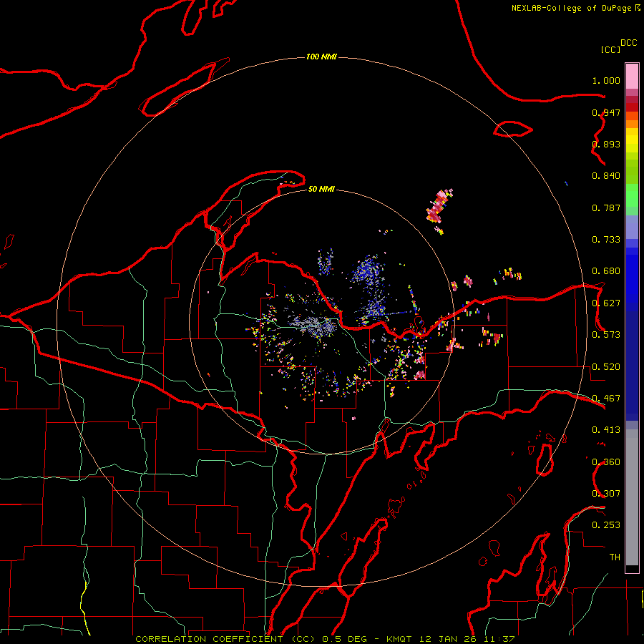
Task: Click the 0.307 scale value
Action: (x=606, y=494)
